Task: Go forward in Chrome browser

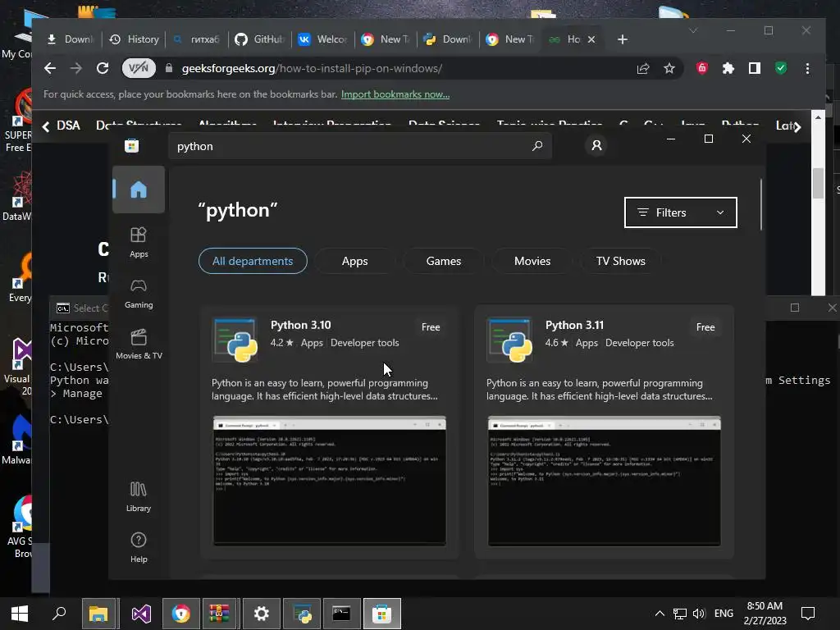Action: click(76, 68)
